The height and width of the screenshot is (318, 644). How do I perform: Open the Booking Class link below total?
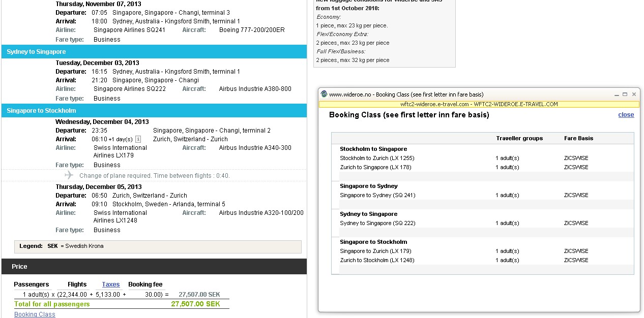[35, 314]
